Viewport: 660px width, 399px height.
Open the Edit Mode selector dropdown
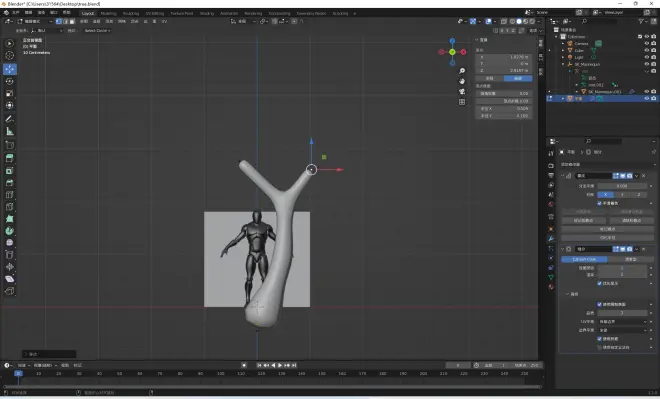(35, 21)
